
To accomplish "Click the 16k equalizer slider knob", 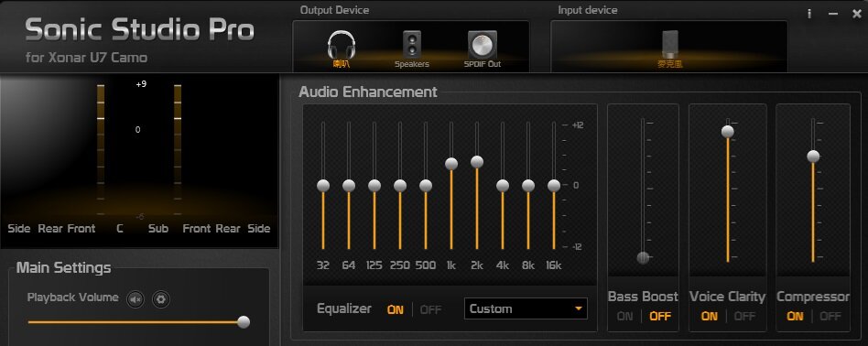I will click(x=554, y=186).
